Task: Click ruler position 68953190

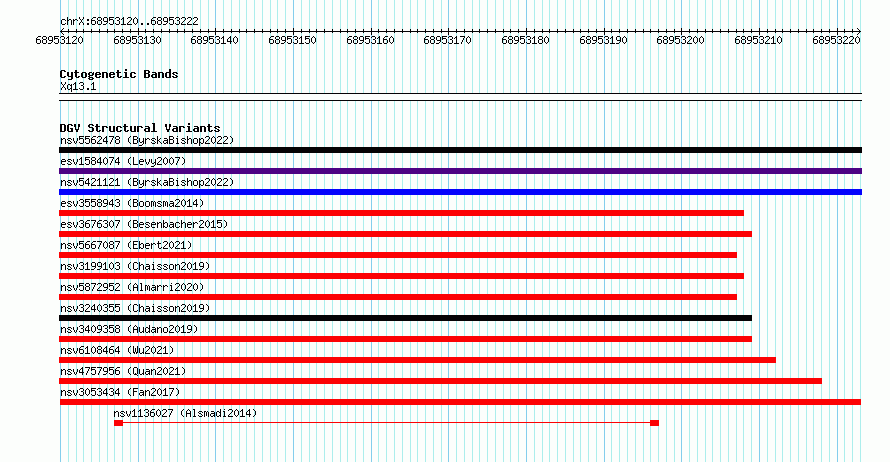Action: (x=603, y=40)
